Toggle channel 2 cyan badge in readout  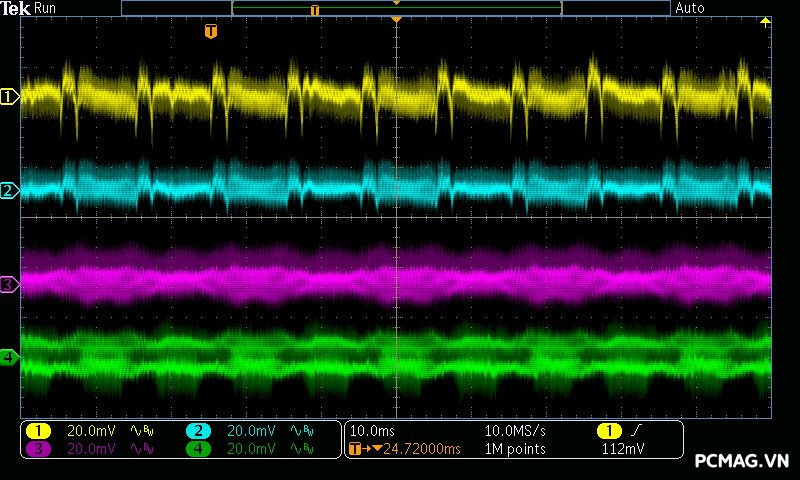(199, 431)
